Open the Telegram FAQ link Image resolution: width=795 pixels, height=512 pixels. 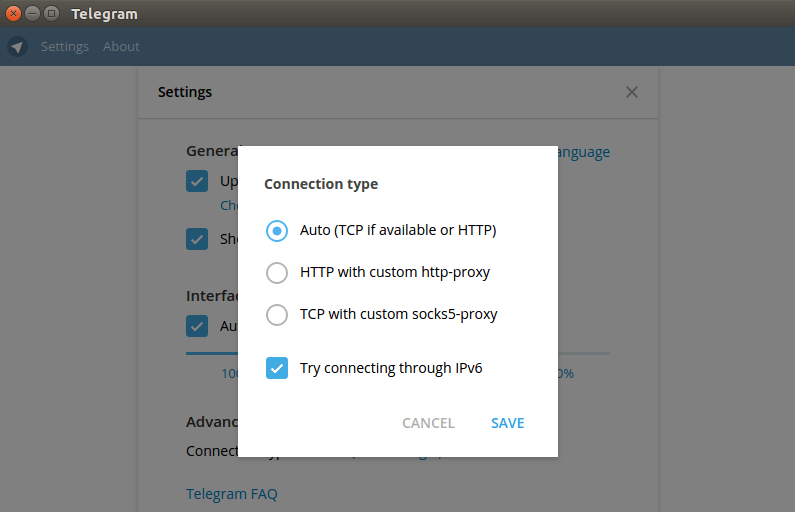(x=231, y=494)
